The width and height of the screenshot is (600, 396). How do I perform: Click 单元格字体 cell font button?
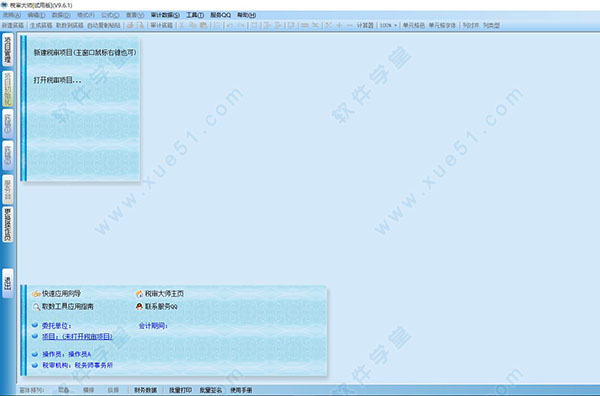(442, 26)
